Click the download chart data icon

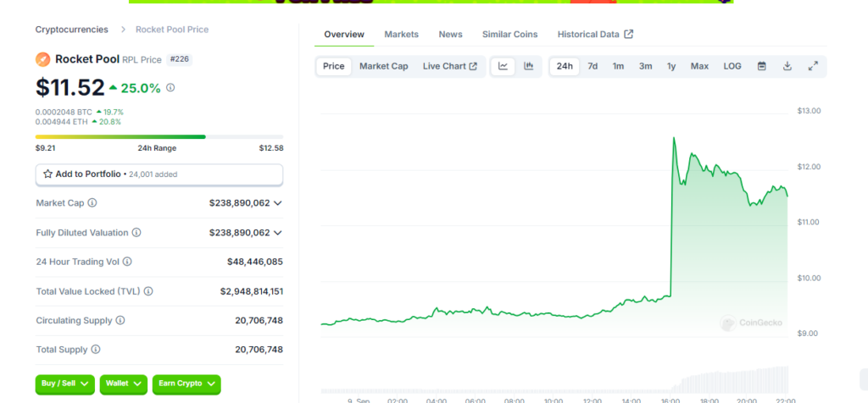tap(787, 66)
